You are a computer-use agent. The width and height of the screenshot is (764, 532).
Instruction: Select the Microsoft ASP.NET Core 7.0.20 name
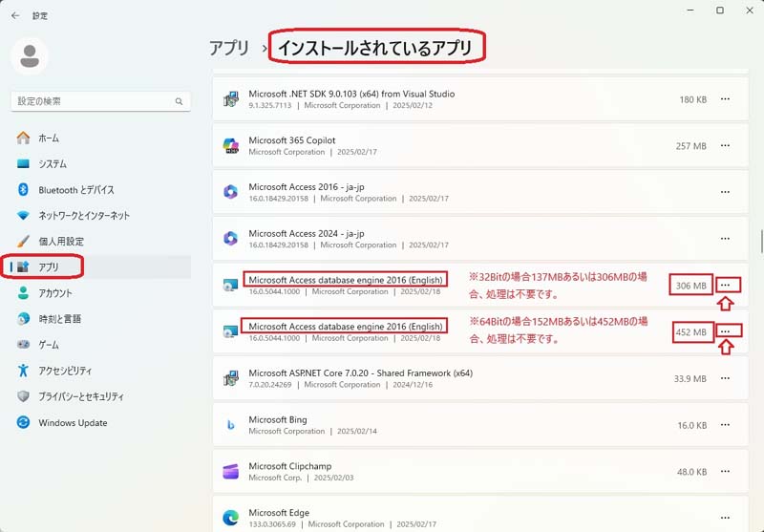361,373
